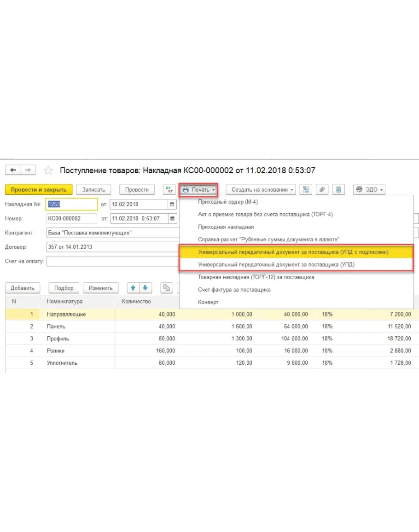Click the paperclip attached files icon

322,189
